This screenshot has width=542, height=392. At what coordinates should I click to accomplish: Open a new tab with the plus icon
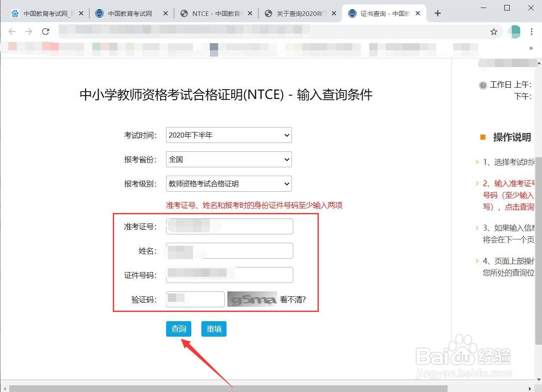(437, 13)
